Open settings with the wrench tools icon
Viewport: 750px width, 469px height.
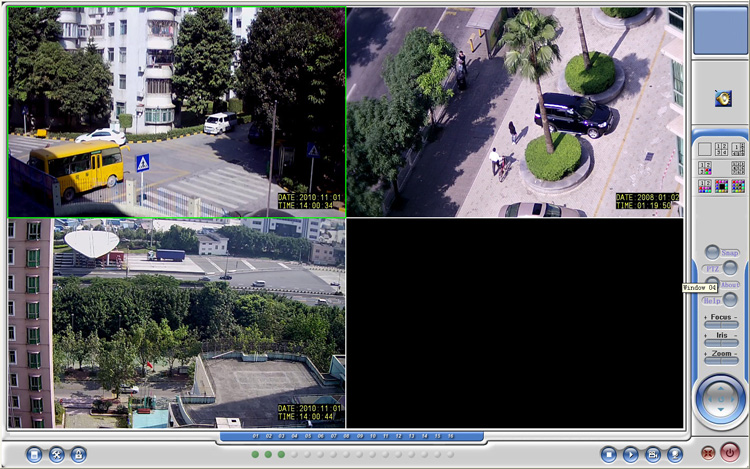[x=56, y=454]
